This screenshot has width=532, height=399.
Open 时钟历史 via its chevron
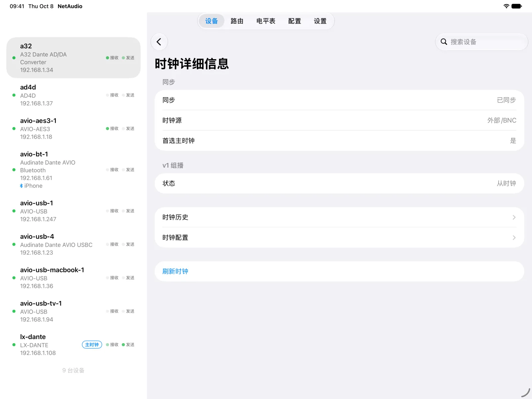click(514, 217)
